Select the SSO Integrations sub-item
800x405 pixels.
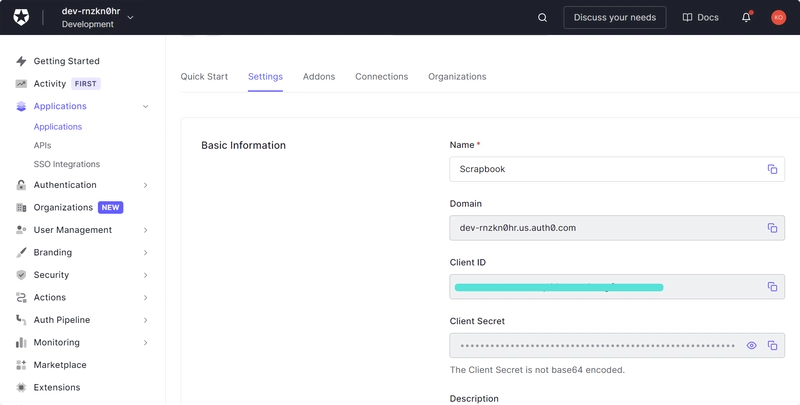67,164
